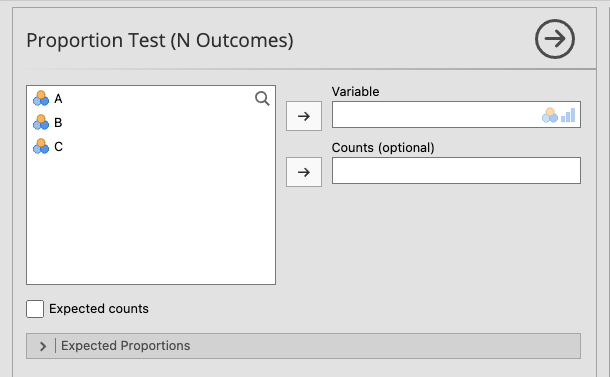
Task: Hide the analysis options using circled arrow
Action: tap(554, 39)
